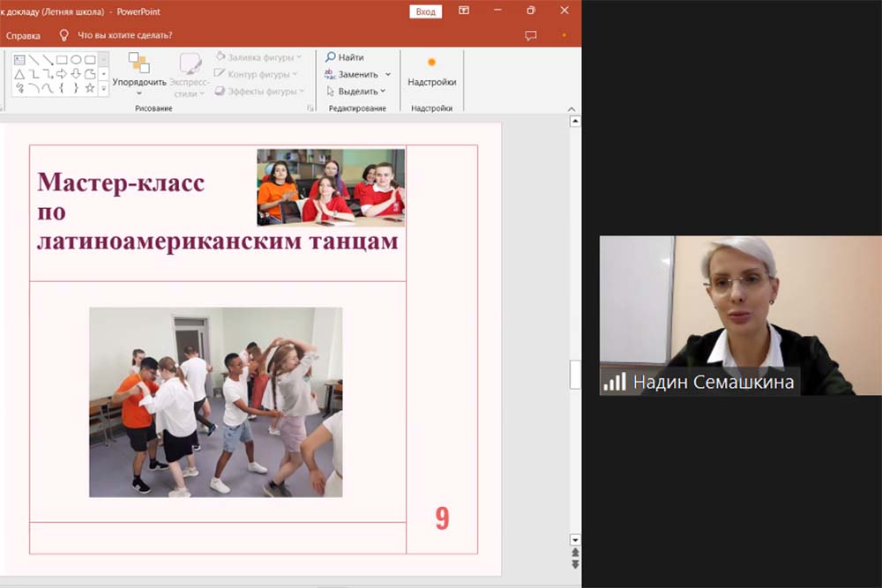Open the Справка ribbon tab
This screenshot has width=882, height=588.
pos(23,36)
